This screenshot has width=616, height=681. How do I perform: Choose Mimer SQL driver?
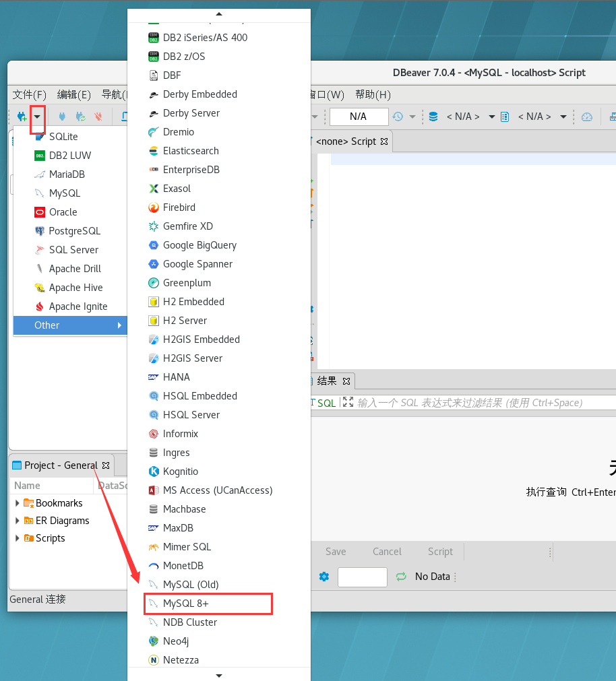(x=219, y=547)
